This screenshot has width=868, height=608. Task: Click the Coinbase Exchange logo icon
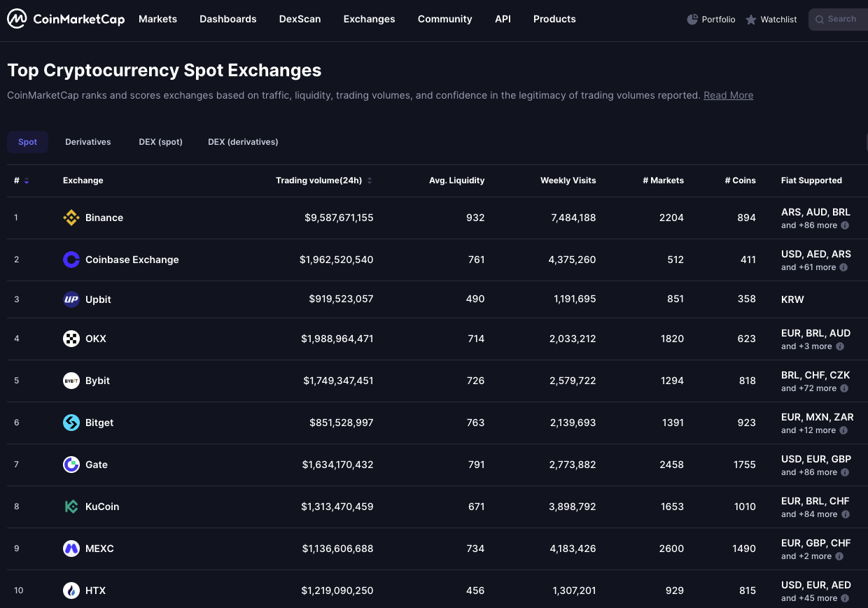tap(71, 260)
